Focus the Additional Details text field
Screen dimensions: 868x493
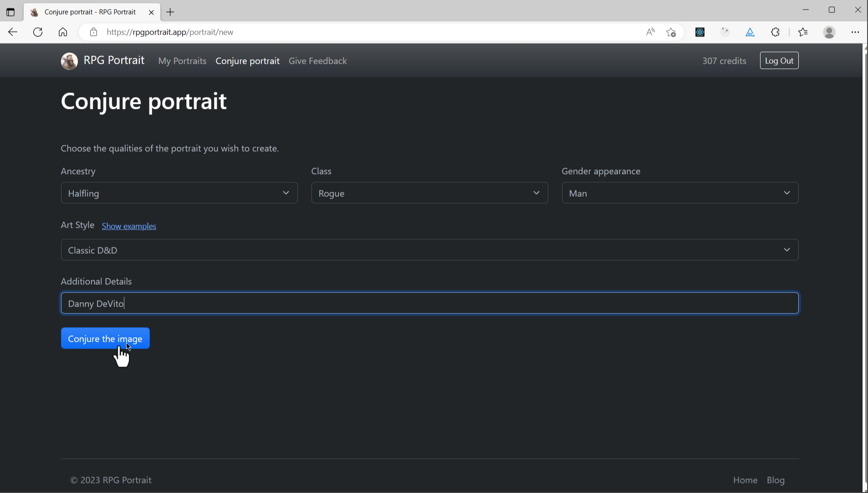point(429,303)
